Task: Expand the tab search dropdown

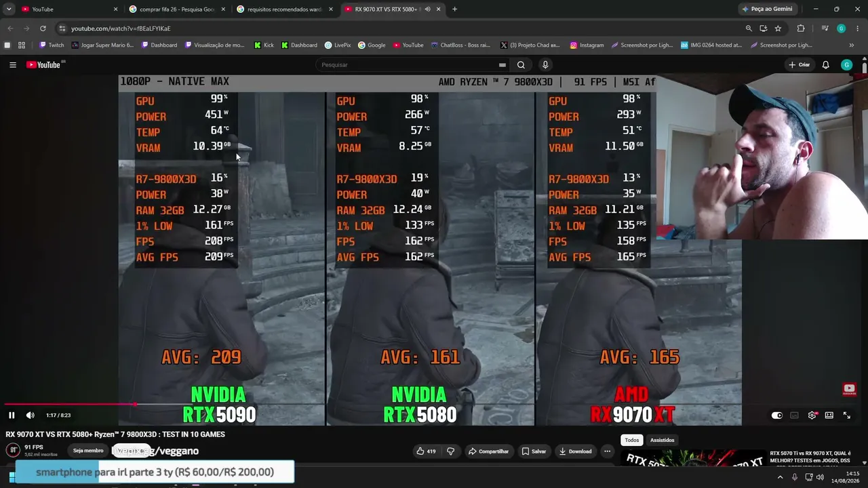Action: click(x=9, y=9)
